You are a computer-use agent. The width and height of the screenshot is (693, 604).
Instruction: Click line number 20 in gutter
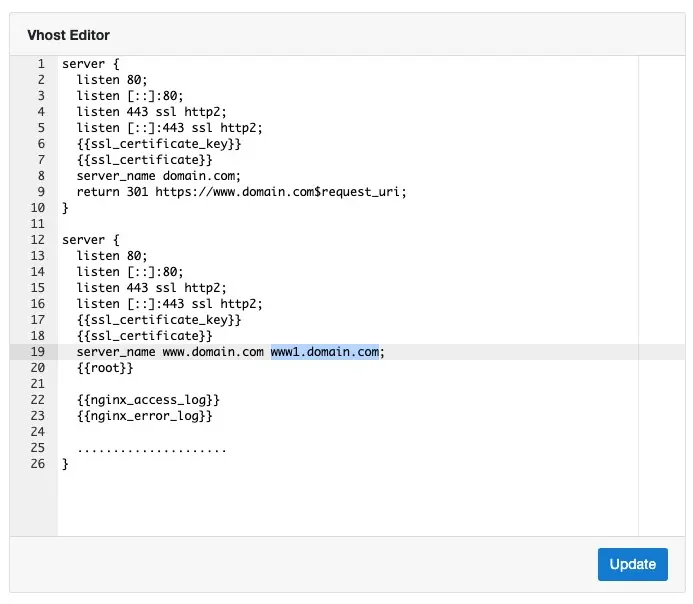38,368
